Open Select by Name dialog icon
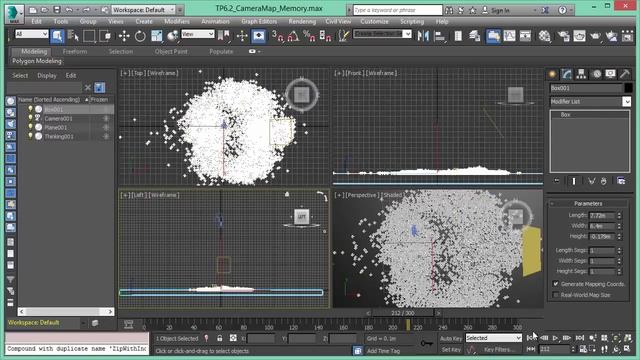The image size is (640, 360). pyautogui.click(x=73, y=36)
